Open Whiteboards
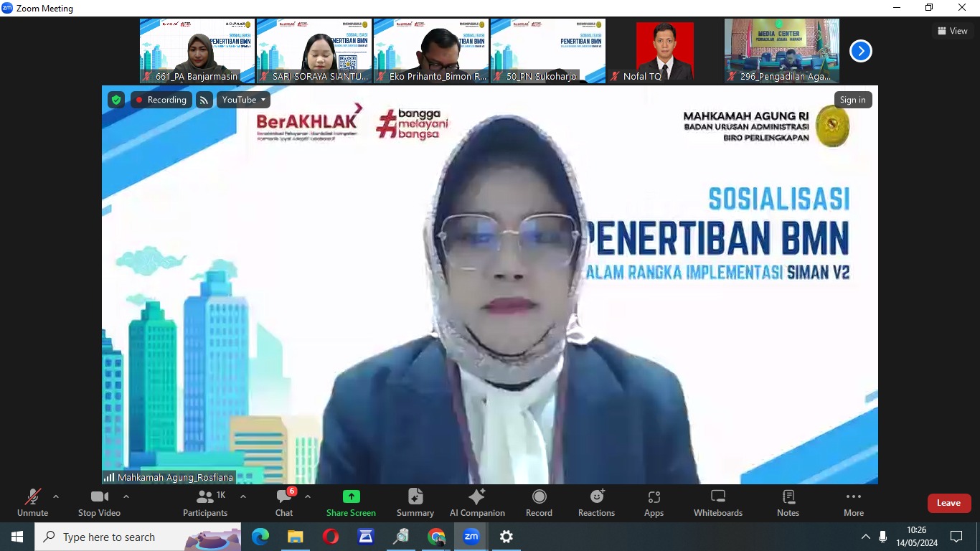The width and height of the screenshot is (980, 551). [718, 502]
